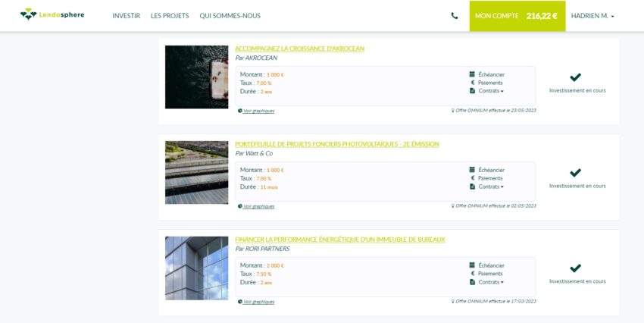Open Akrocean croissance project title link
Image resolution: width=644 pixels, height=323 pixels.
pos(299,49)
